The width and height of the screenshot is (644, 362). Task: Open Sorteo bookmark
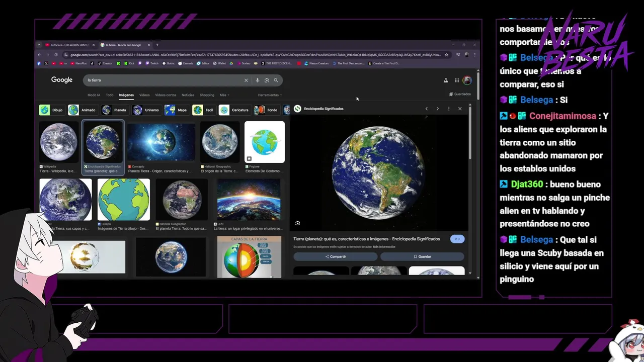[x=244, y=63]
